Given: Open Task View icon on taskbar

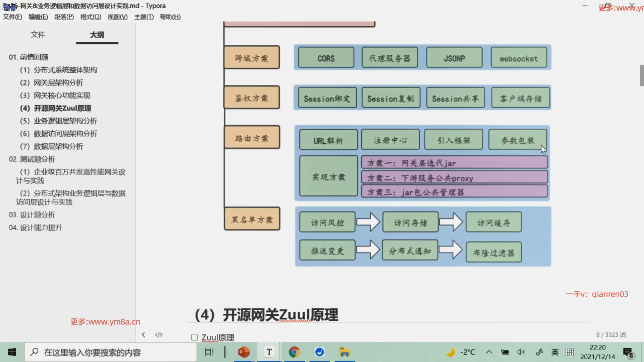Looking at the screenshot, I should 209,352.
